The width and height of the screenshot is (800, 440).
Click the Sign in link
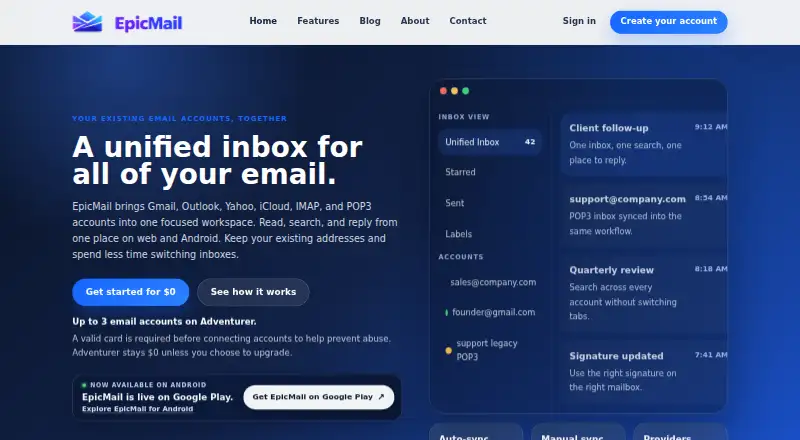tap(579, 21)
